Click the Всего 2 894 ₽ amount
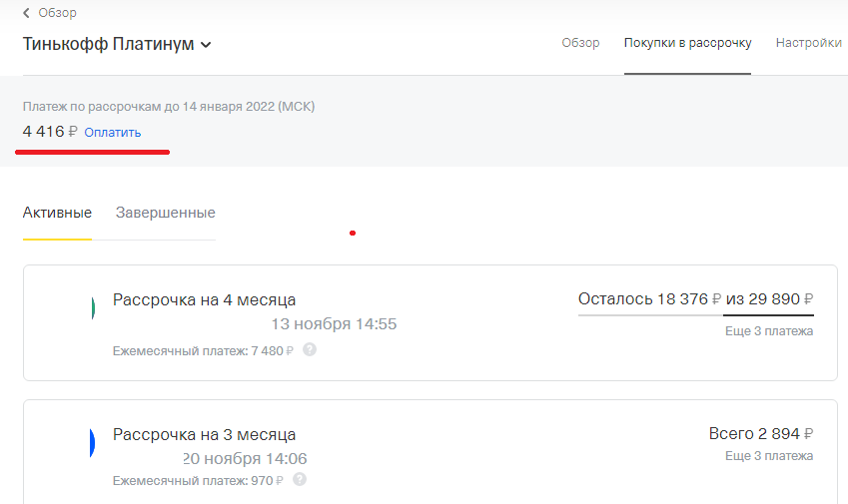The image size is (848, 504). [x=761, y=434]
